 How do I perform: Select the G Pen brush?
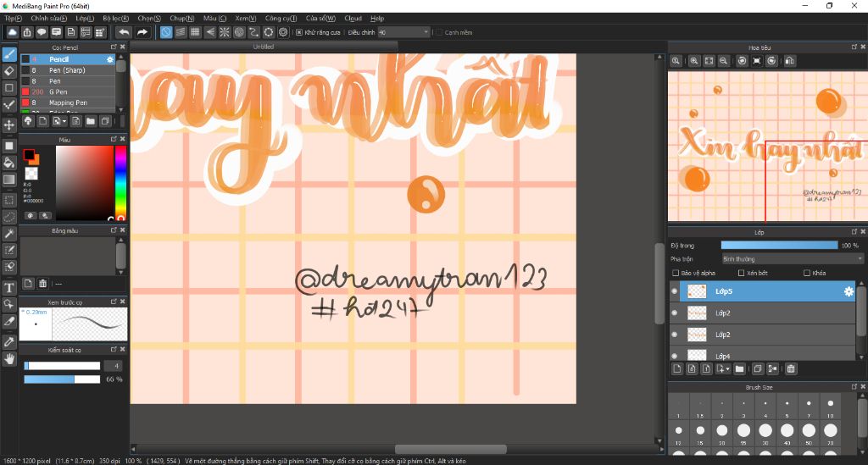pos(68,91)
